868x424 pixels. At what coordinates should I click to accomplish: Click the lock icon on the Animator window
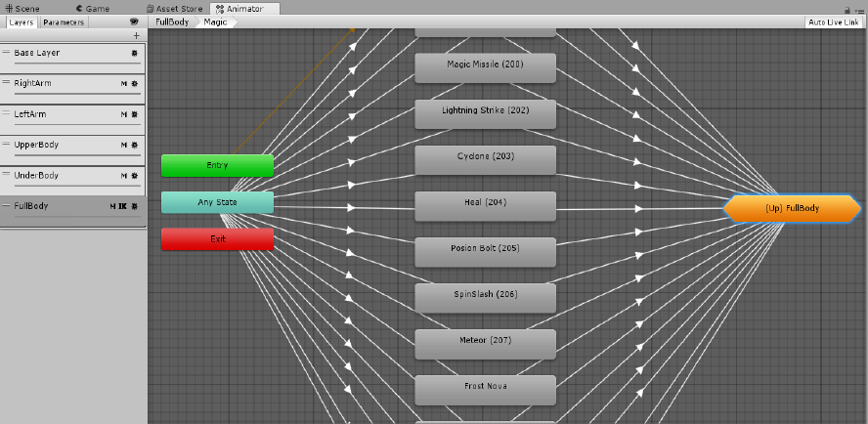pyautogui.click(x=847, y=10)
